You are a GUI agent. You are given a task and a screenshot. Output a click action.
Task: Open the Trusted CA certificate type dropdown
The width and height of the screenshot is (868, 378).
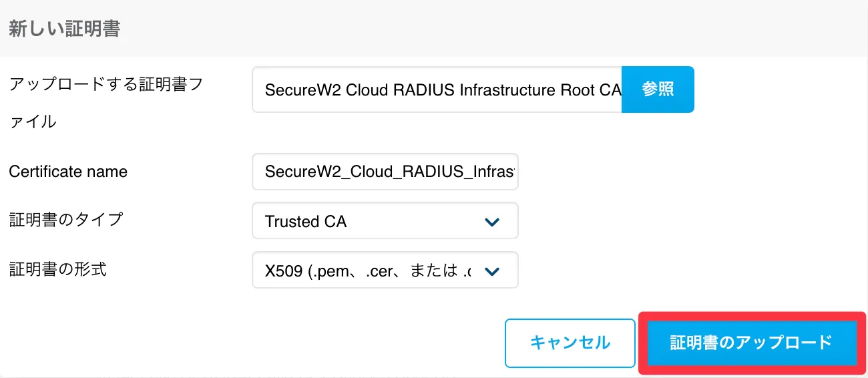385,221
